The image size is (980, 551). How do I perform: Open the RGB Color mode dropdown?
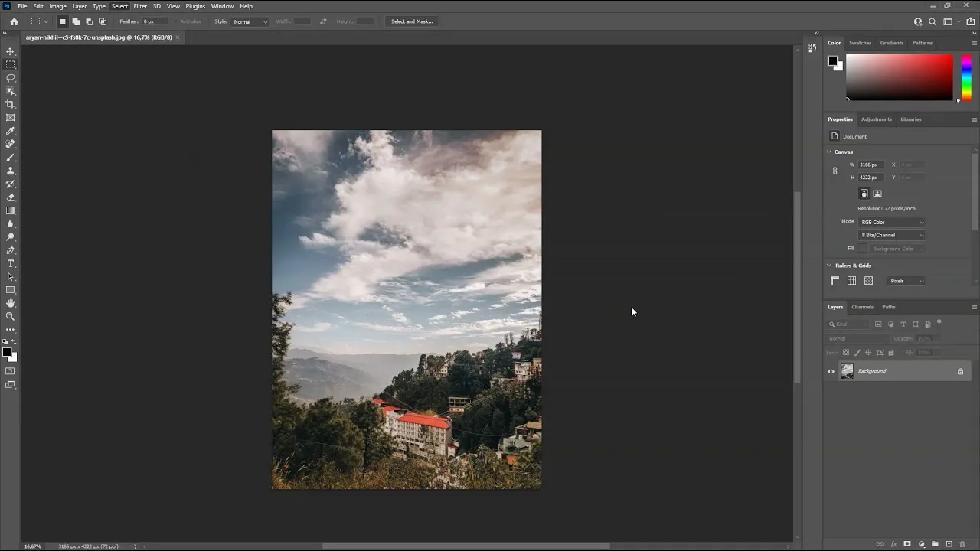click(892, 222)
